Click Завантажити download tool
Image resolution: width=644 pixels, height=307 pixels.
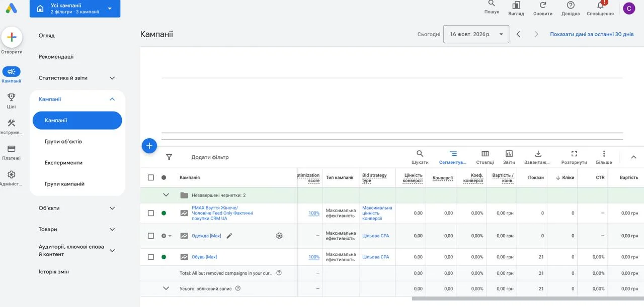point(537,157)
